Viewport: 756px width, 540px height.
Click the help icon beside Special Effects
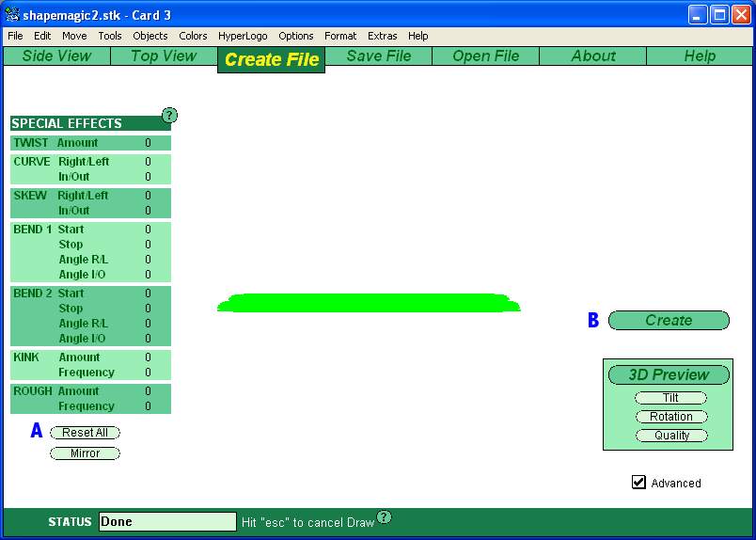(169, 116)
